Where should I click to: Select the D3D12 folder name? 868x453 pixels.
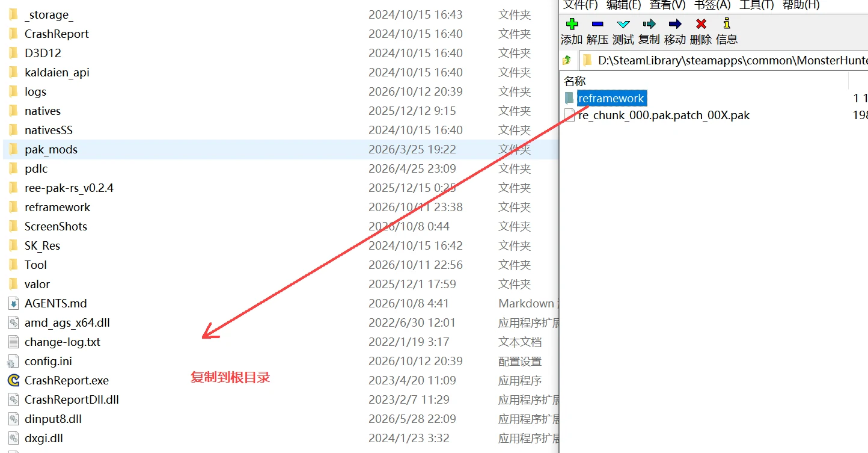(x=43, y=53)
